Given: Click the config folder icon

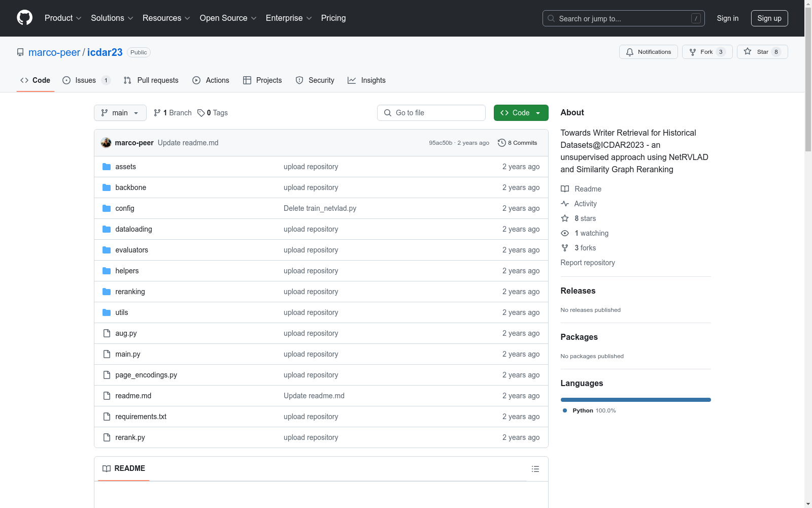Looking at the screenshot, I should (x=107, y=208).
